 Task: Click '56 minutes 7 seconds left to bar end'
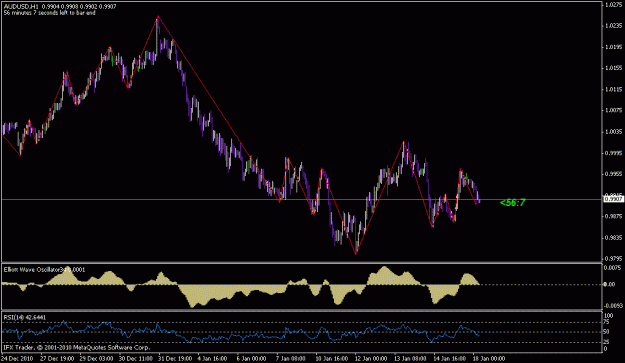coord(50,13)
